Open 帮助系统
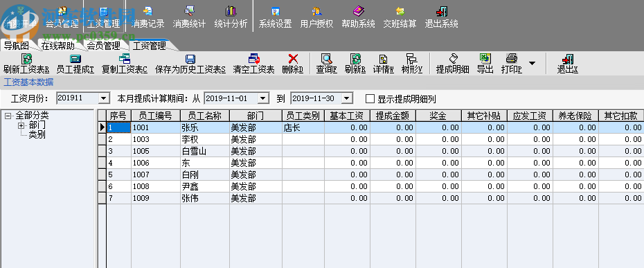 point(358,17)
